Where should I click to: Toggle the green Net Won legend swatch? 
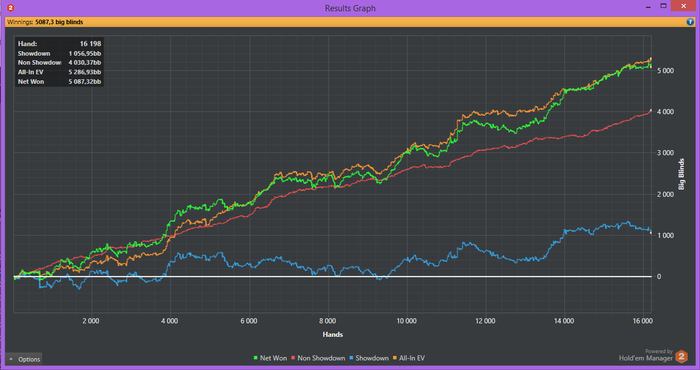256,358
